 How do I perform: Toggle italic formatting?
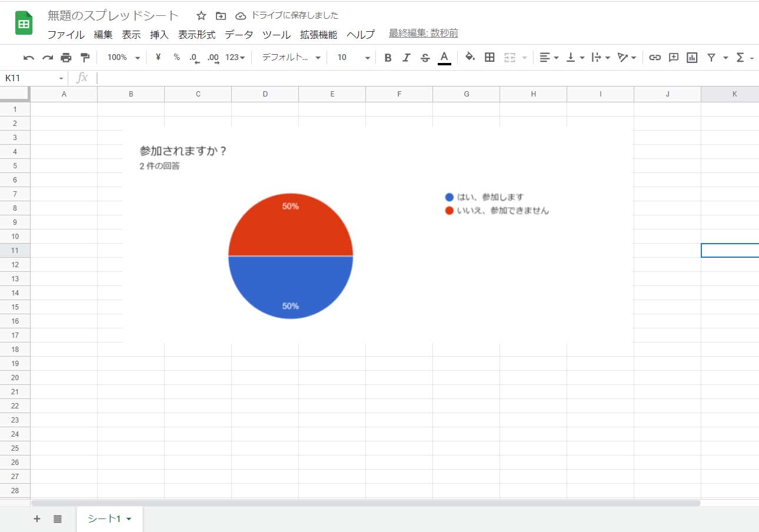pos(406,58)
